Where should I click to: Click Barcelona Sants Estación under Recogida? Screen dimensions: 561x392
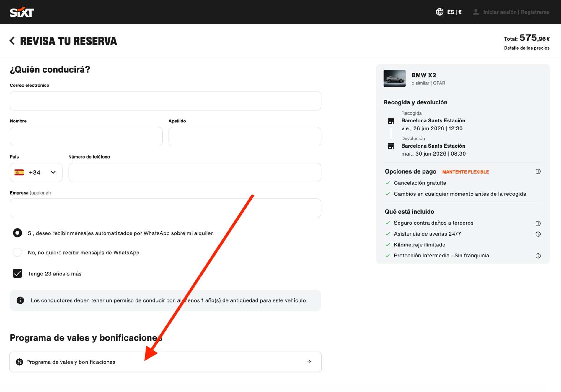433,120
